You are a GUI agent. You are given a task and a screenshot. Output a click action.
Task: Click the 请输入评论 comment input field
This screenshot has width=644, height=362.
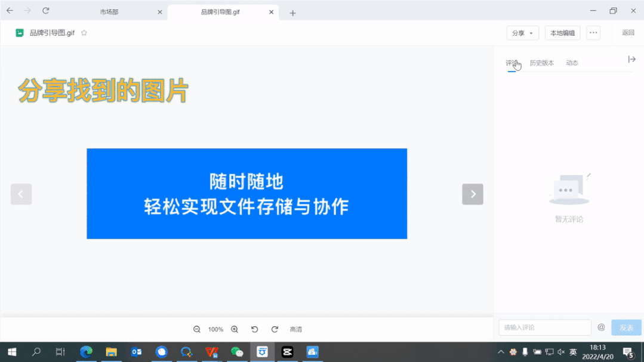(x=543, y=327)
